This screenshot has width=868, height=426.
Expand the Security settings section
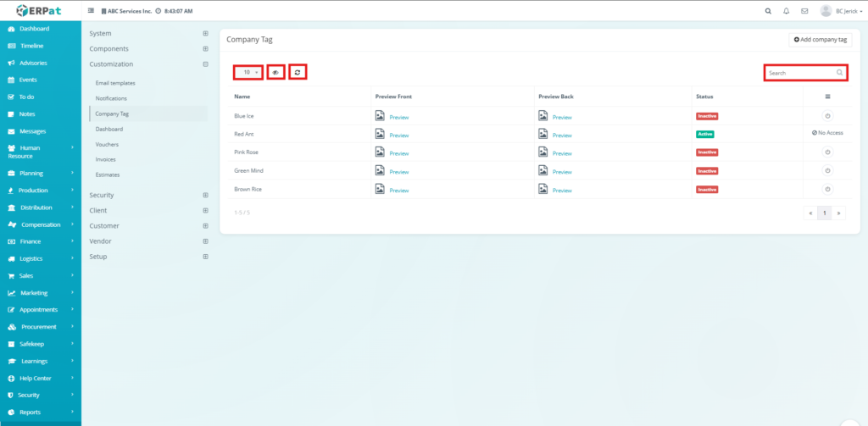pos(205,196)
